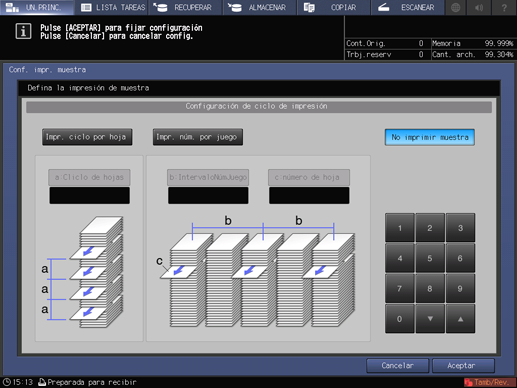Click the speaker sound icon

(480, 7)
